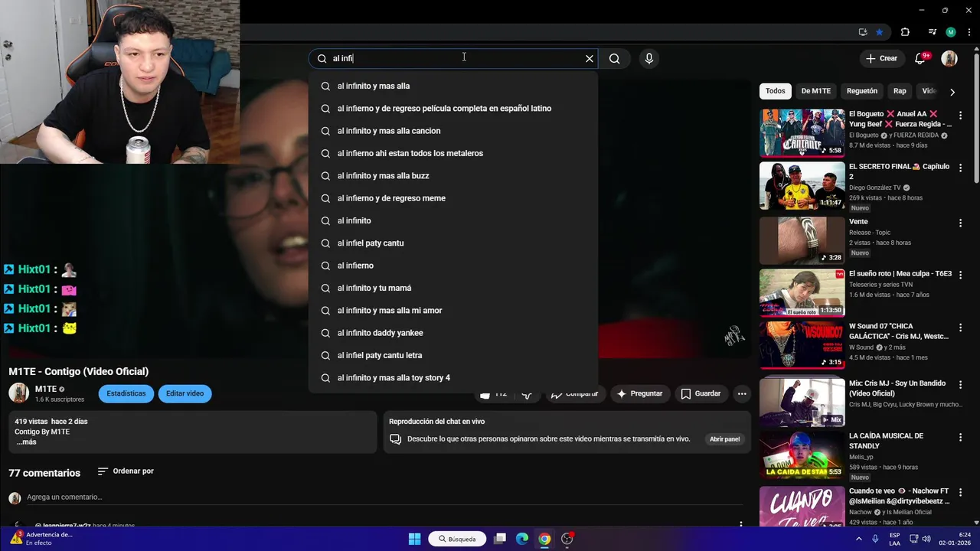Image resolution: width=980 pixels, height=551 pixels.
Task: Pick suggestion "al infinito y mas alla cancion"
Action: click(453, 131)
